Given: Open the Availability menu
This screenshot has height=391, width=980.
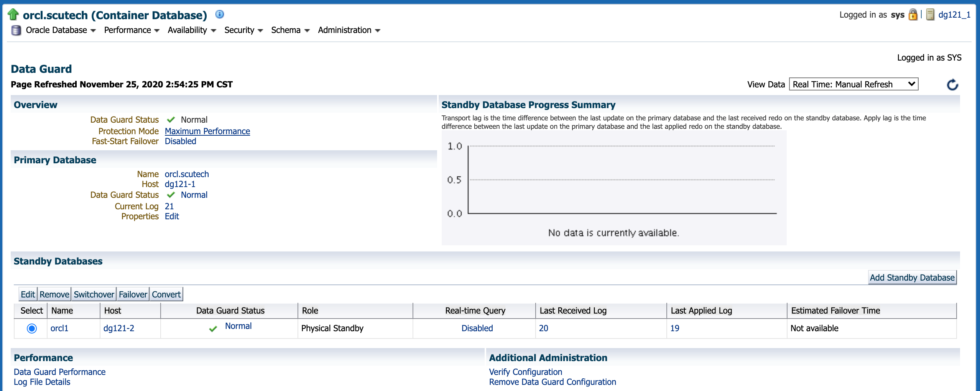Looking at the screenshot, I should click(x=192, y=30).
